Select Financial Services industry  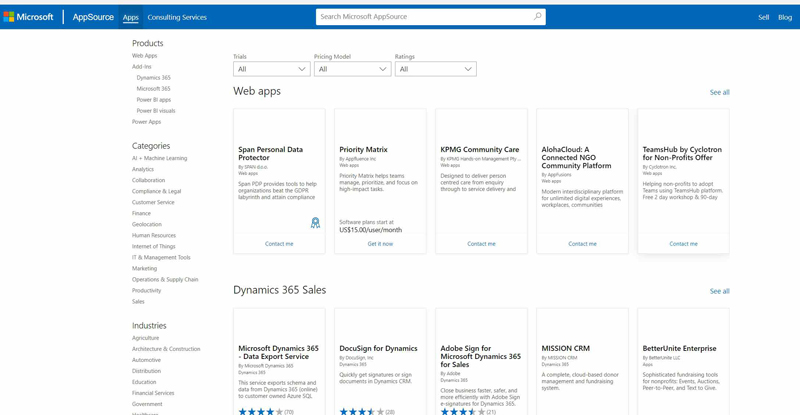point(153,393)
